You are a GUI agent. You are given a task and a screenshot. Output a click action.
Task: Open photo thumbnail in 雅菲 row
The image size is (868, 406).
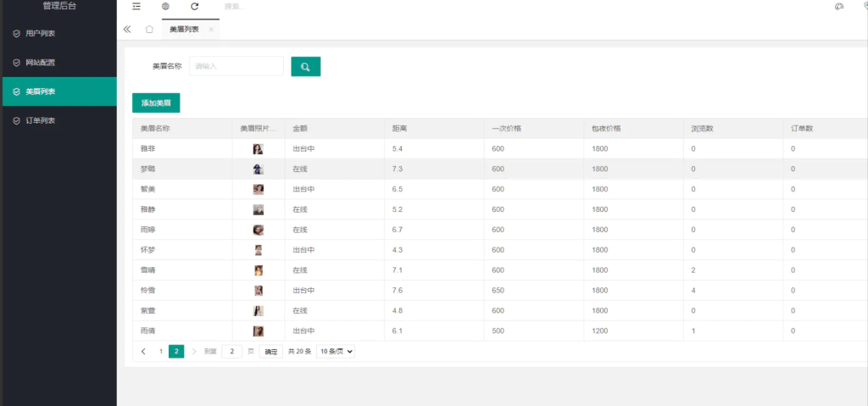(x=258, y=149)
